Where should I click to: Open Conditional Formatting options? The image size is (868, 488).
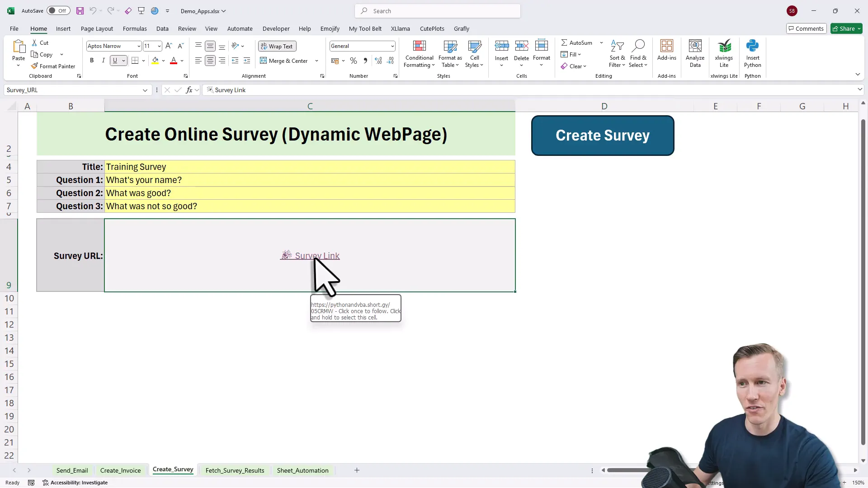pos(419,53)
